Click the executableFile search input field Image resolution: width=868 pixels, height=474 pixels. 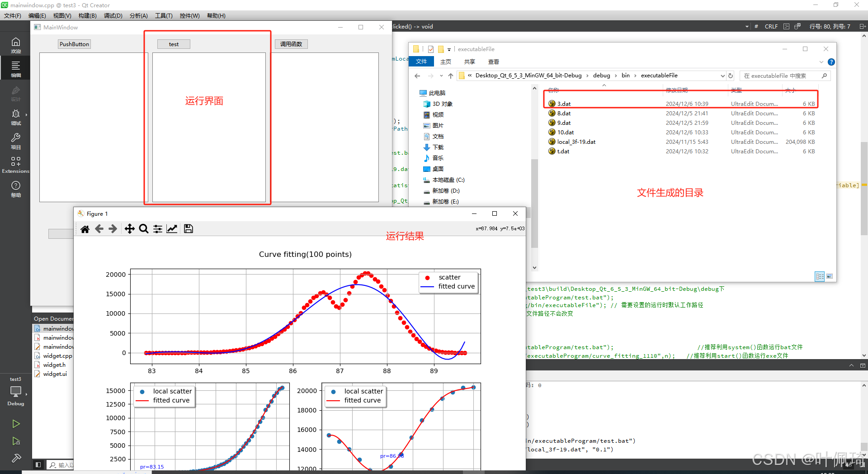pyautogui.click(x=782, y=76)
